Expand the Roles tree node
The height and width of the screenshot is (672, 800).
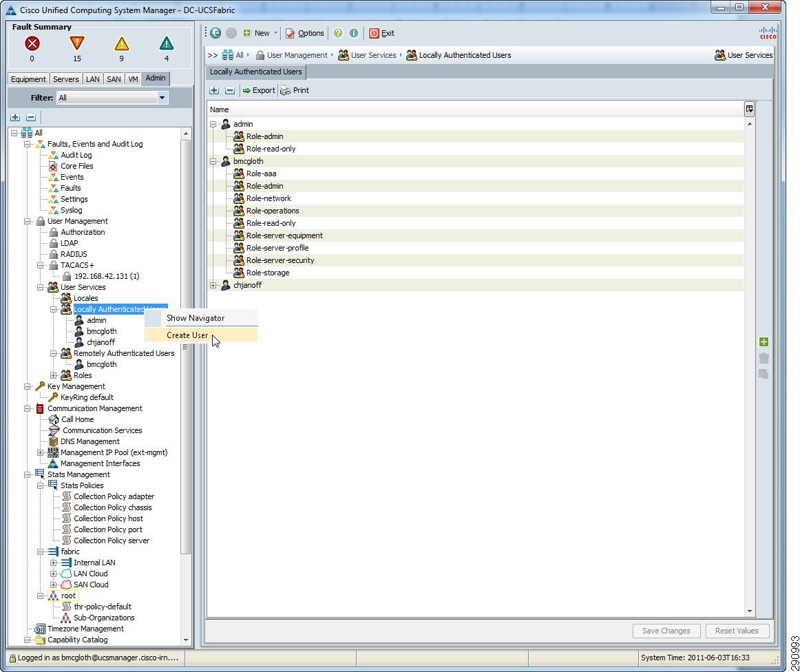(x=53, y=375)
